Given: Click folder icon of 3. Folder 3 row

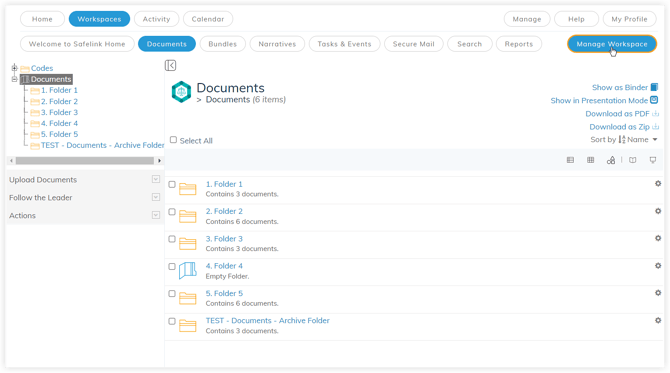Looking at the screenshot, I should pyautogui.click(x=188, y=244).
